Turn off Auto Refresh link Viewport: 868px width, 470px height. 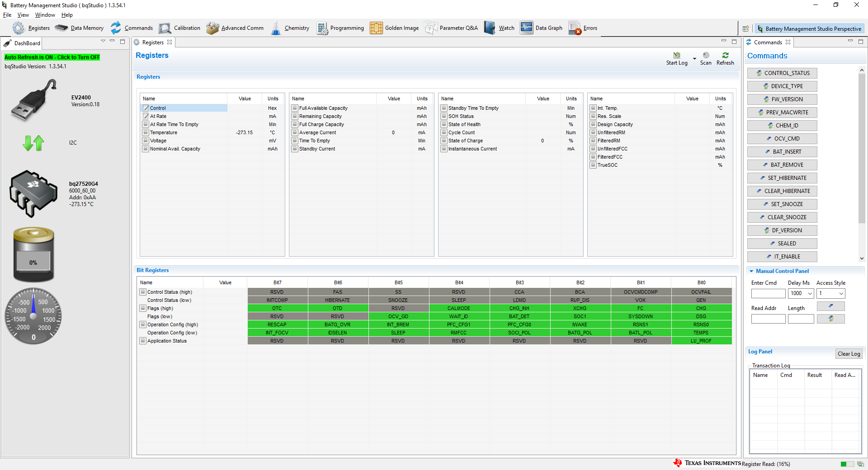pyautogui.click(x=52, y=57)
